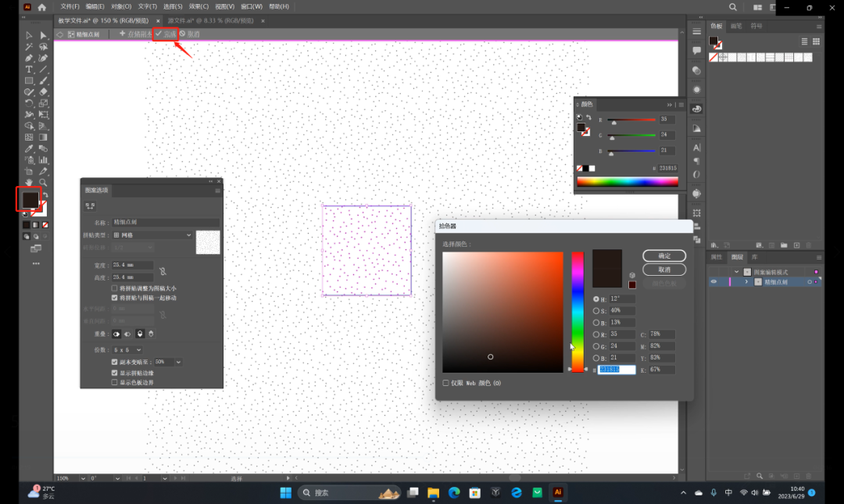Select the Magic Wand tool
This screenshot has height=504, width=844.
click(x=29, y=47)
